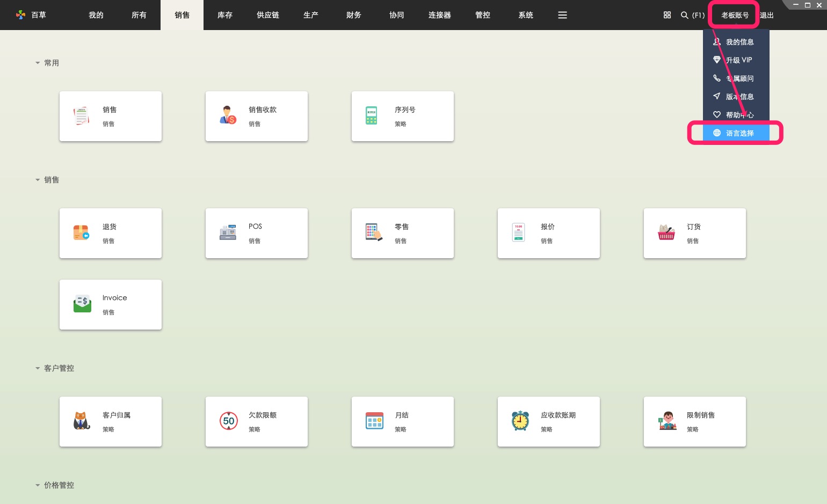Screen dimensions: 827x504
Task: Click the POS cash register icon
Action: coord(228,232)
